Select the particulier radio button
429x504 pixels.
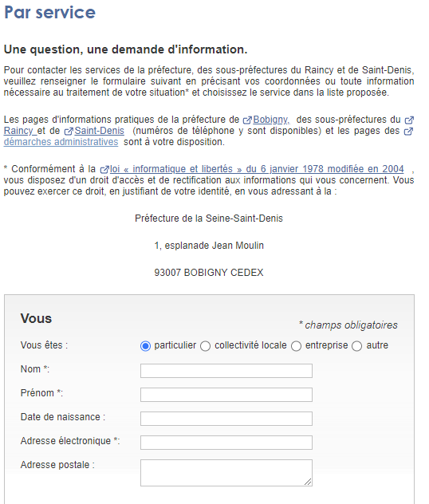(x=145, y=346)
